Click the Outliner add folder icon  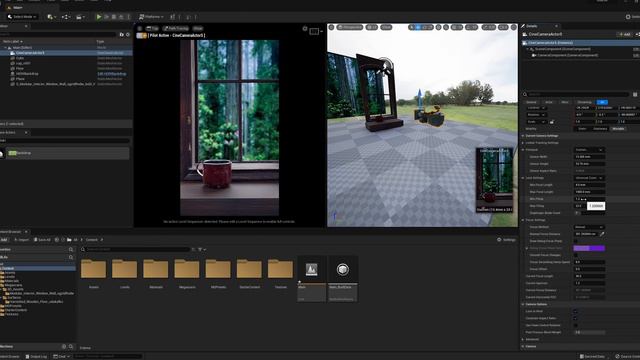point(122,35)
